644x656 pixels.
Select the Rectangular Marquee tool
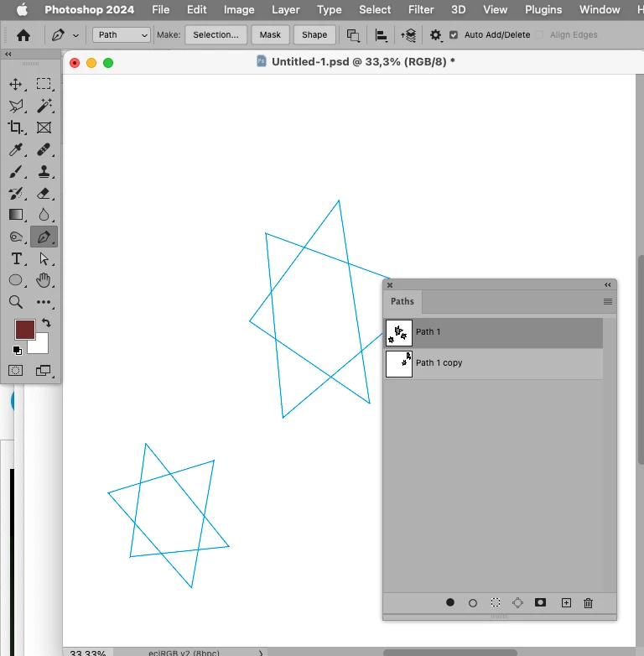point(44,84)
